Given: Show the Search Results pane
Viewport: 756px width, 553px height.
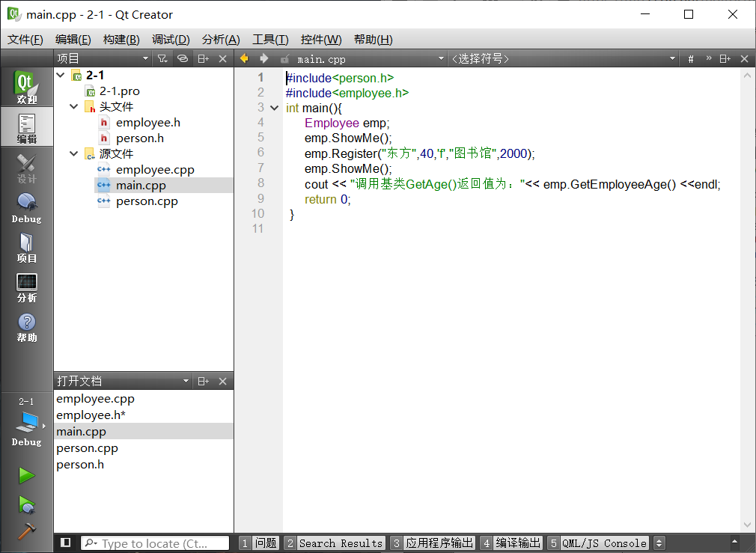Looking at the screenshot, I should click(x=335, y=543).
